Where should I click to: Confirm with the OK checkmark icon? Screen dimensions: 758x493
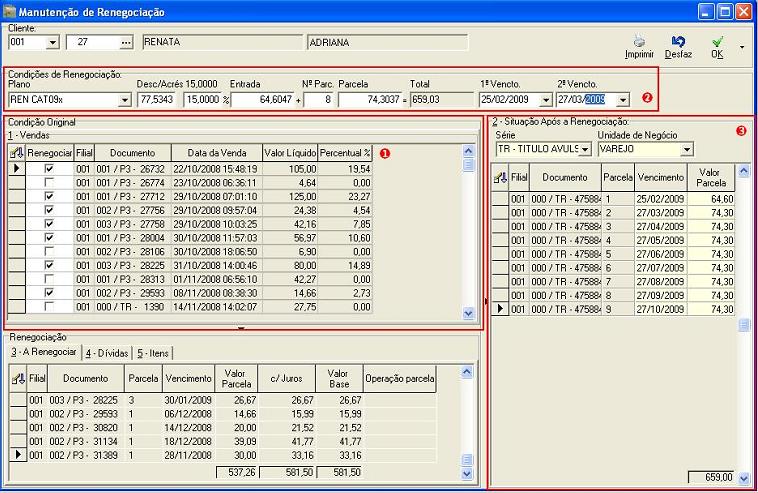(717, 41)
